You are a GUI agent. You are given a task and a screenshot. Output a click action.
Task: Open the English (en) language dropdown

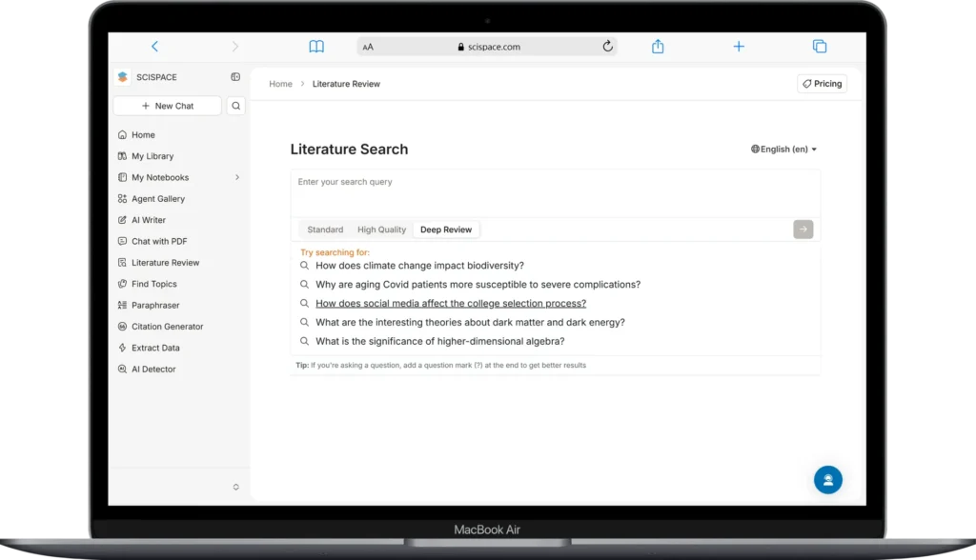tap(783, 149)
